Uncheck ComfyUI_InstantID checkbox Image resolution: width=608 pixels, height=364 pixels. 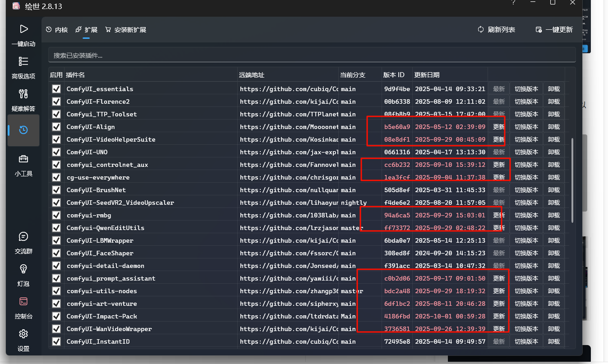[x=56, y=341]
